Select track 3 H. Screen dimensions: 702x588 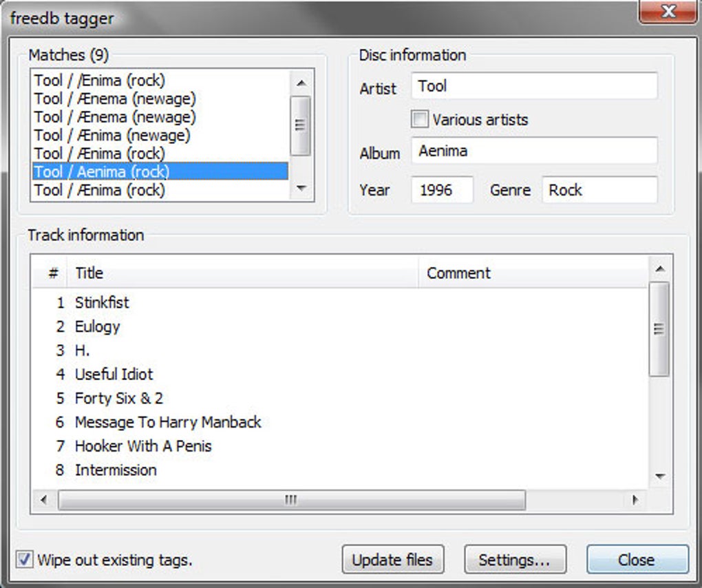point(340,350)
